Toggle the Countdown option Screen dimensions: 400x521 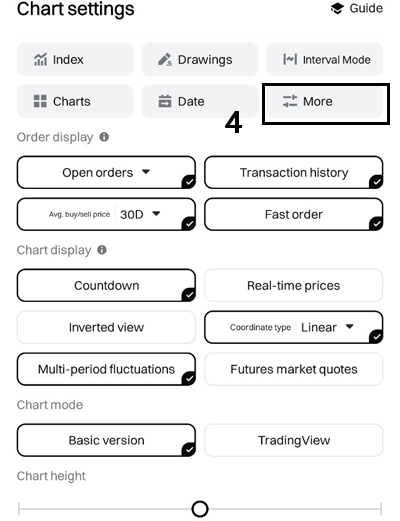[106, 286]
